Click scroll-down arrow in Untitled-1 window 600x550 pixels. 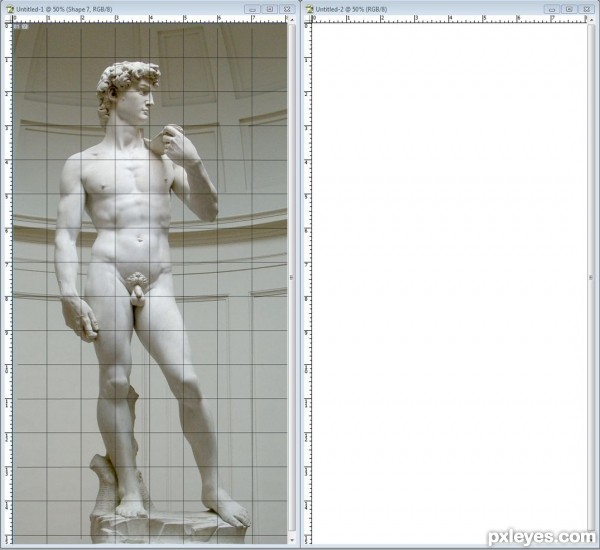[x=292, y=540]
